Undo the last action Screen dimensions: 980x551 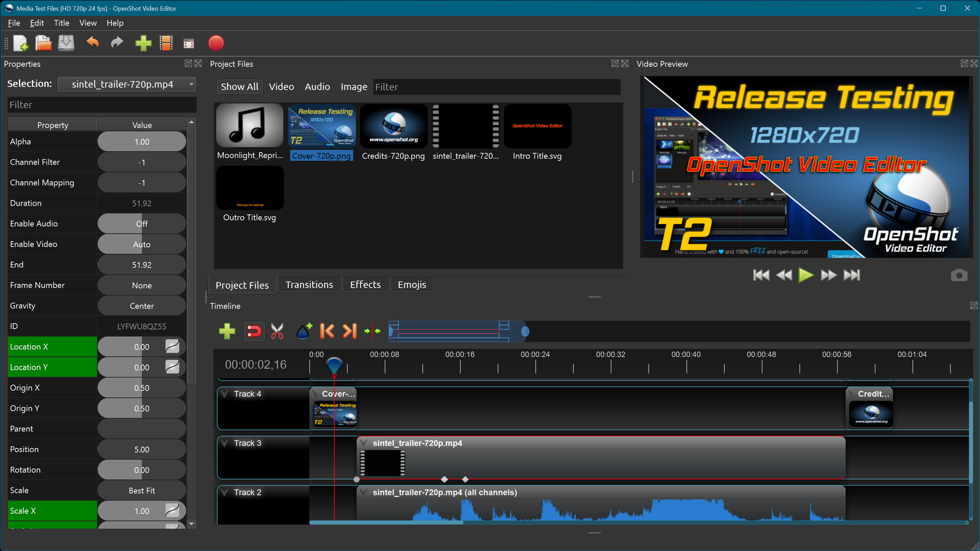coord(92,43)
